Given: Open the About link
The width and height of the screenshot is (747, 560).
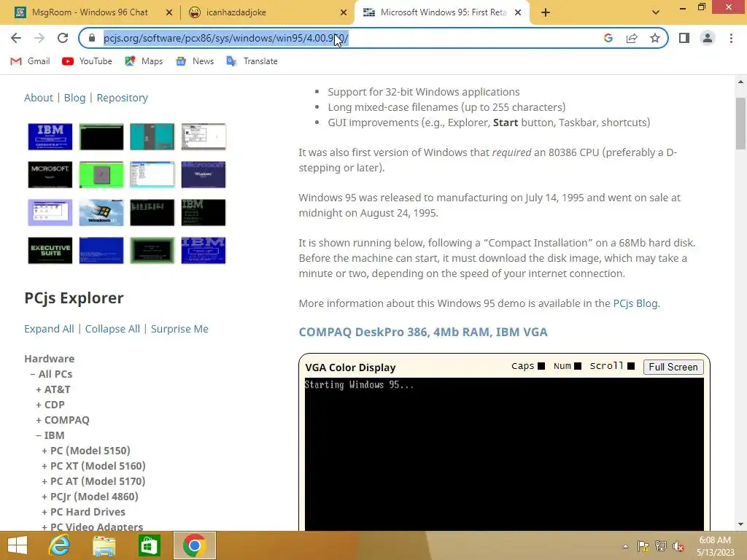Looking at the screenshot, I should pyautogui.click(x=39, y=98).
